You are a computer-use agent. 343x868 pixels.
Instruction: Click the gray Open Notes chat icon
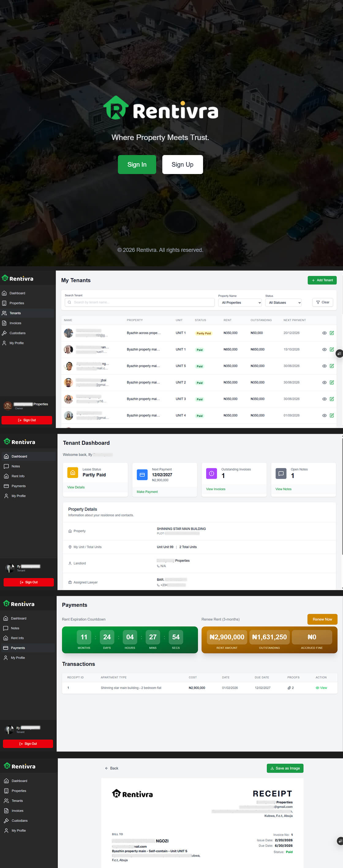[x=281, y=473]
